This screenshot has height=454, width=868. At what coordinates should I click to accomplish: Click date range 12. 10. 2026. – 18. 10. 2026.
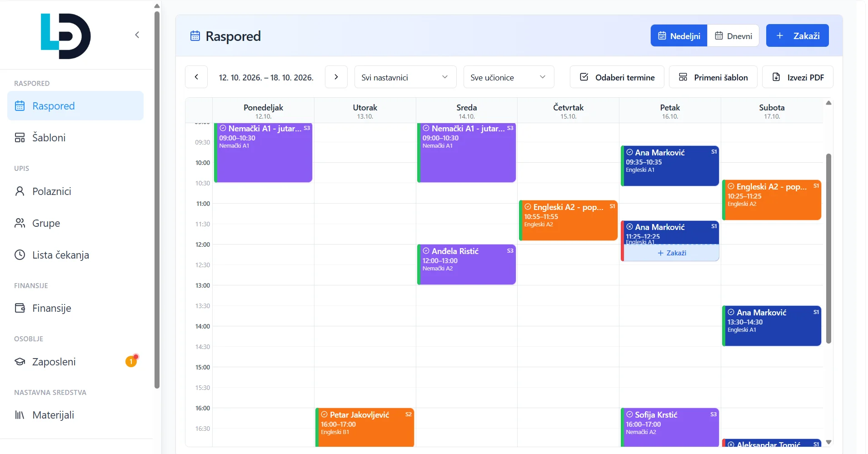pyautogui.click(x=266, y=78)
